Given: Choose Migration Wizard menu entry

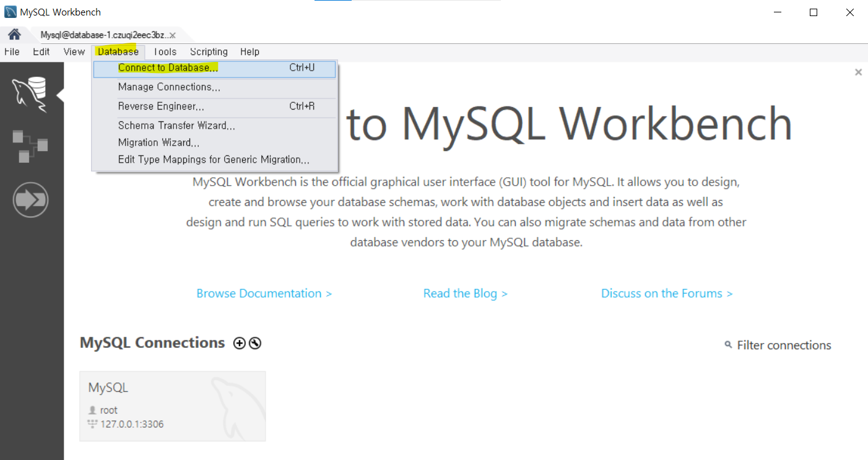Looking at the screenshot, I should 214,142.
